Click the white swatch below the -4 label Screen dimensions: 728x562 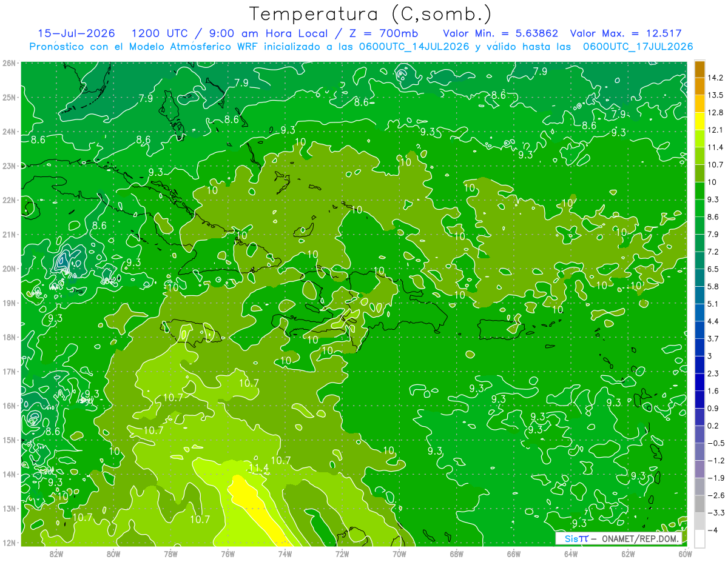click(699, 538)
